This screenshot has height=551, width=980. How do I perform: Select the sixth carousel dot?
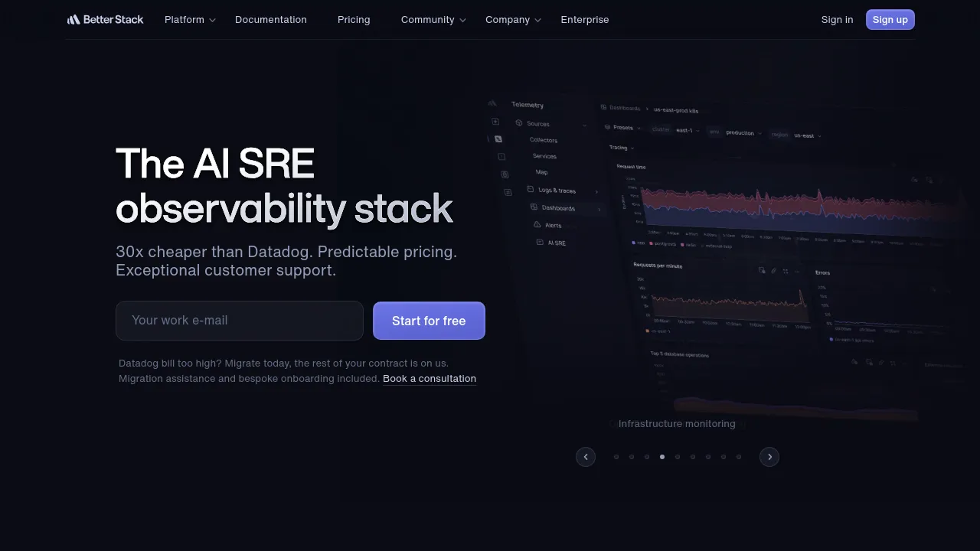click(x=693, y=457)
